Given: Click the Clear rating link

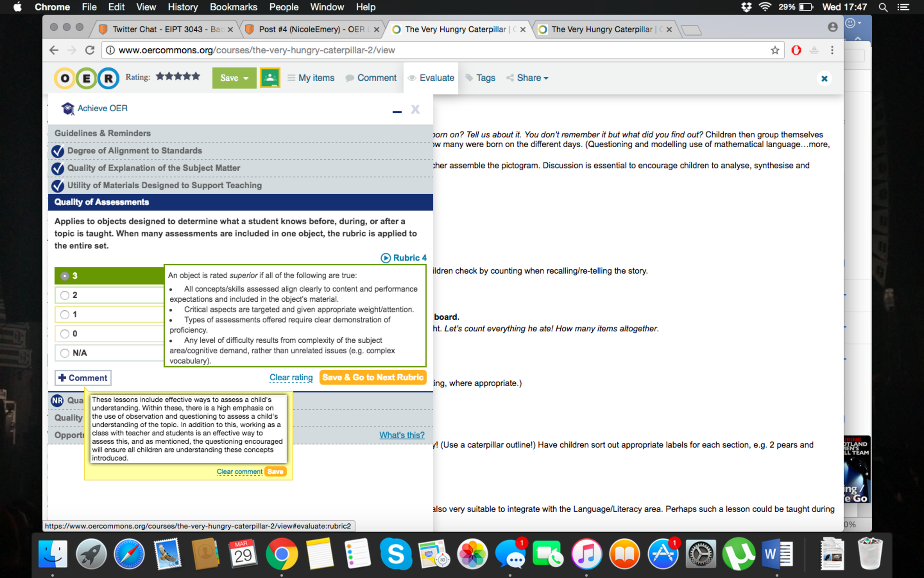Looking at the screenshot, I should [x=291, y=377].
